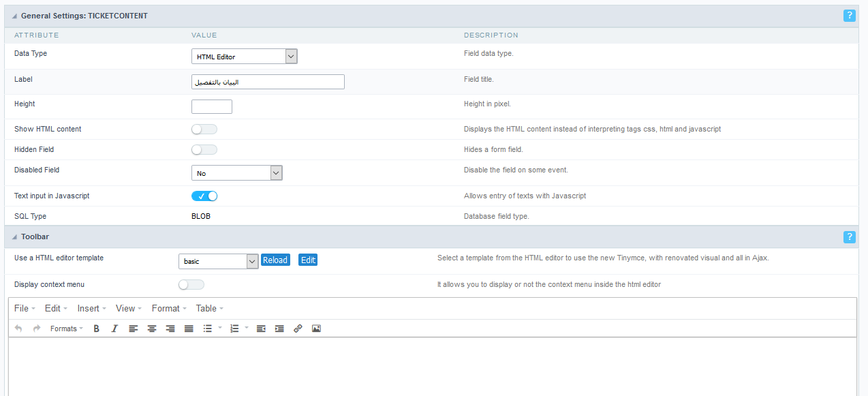The width and height of the screenshot is (868, 396).
Task: Collapse the Toolbar section
Action: [x=15, y=237]
